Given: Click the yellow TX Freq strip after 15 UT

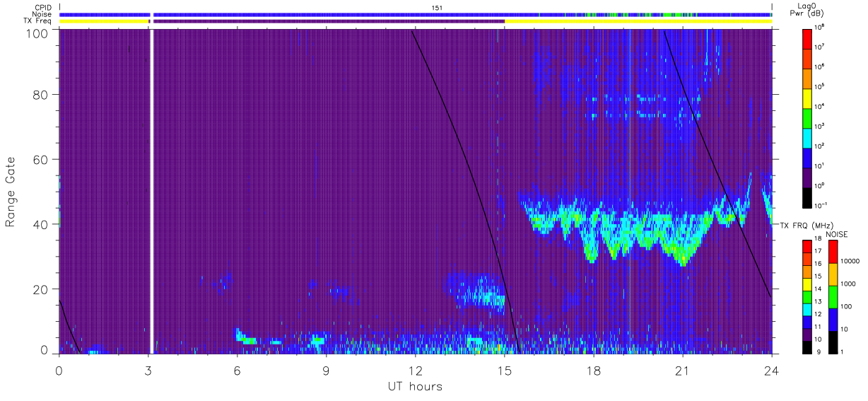Looking at the screenshot, I should [x=638, y=21].
